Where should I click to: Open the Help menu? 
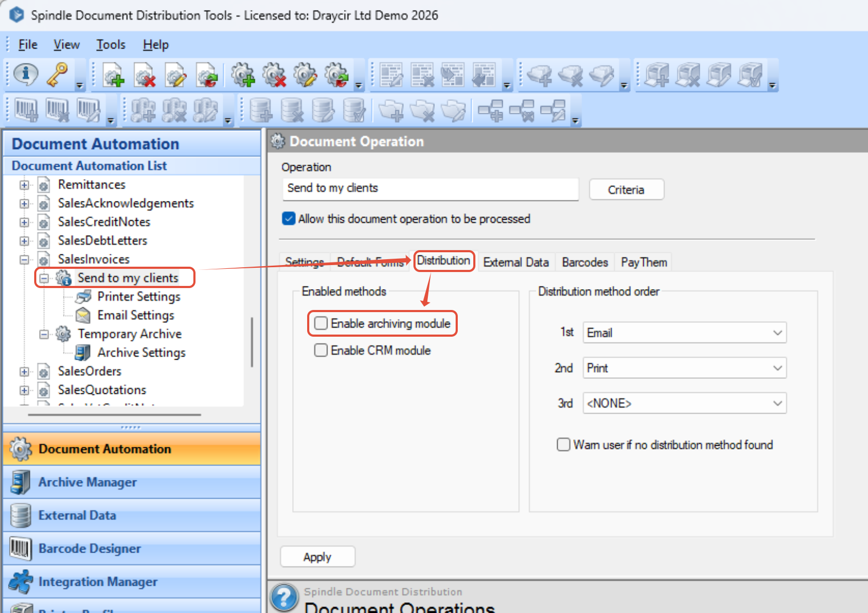(x=155, y=44)
